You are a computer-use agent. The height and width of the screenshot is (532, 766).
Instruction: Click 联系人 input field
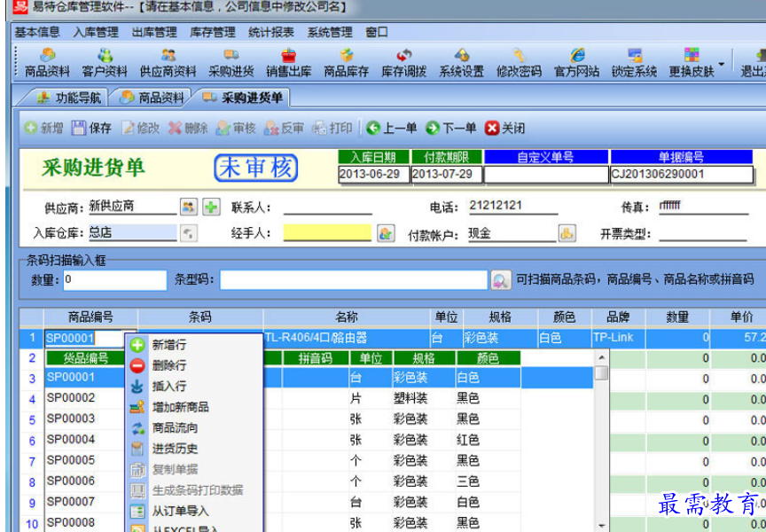click(x=328, y=207)
